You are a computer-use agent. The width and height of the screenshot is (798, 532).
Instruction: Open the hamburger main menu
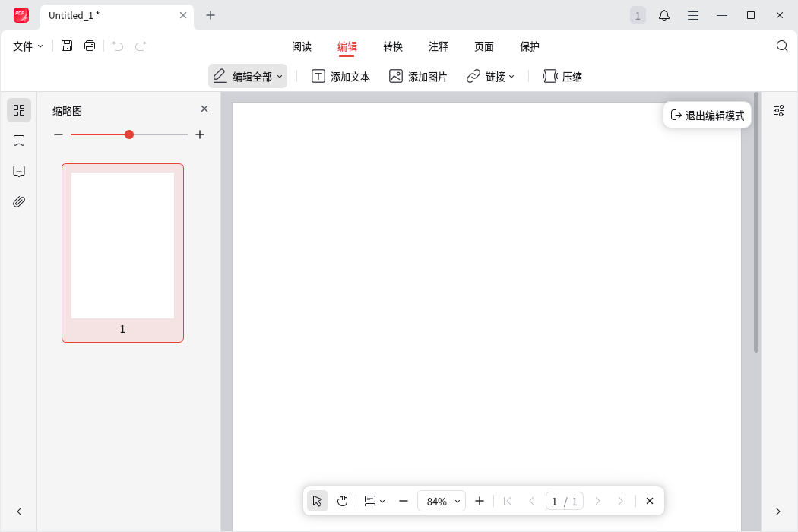pos(692,16)
